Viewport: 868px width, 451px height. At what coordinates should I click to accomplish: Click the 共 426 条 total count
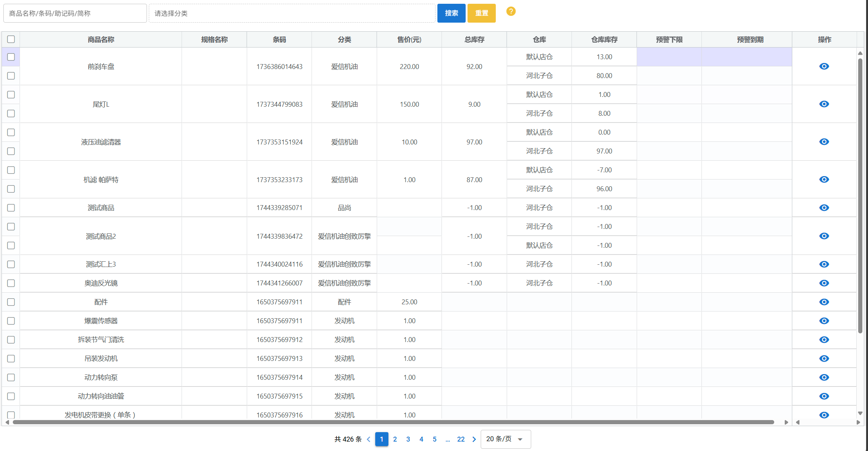coord(348,439)
